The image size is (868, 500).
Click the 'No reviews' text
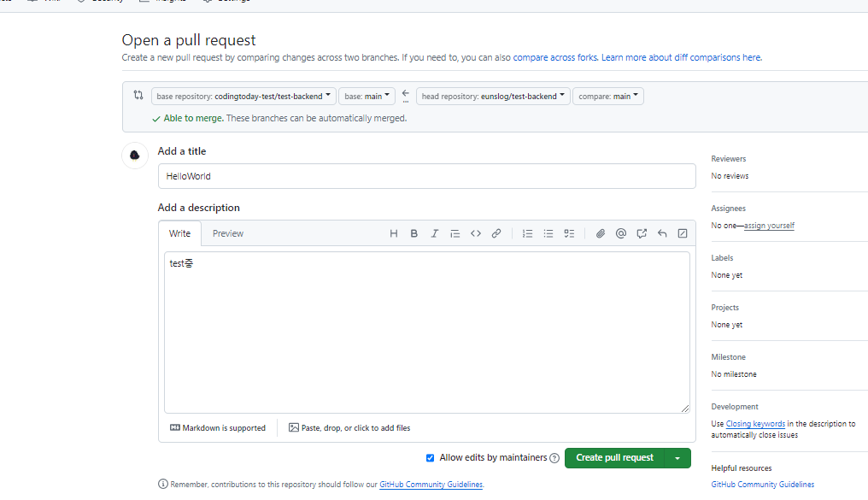(730, 176)
